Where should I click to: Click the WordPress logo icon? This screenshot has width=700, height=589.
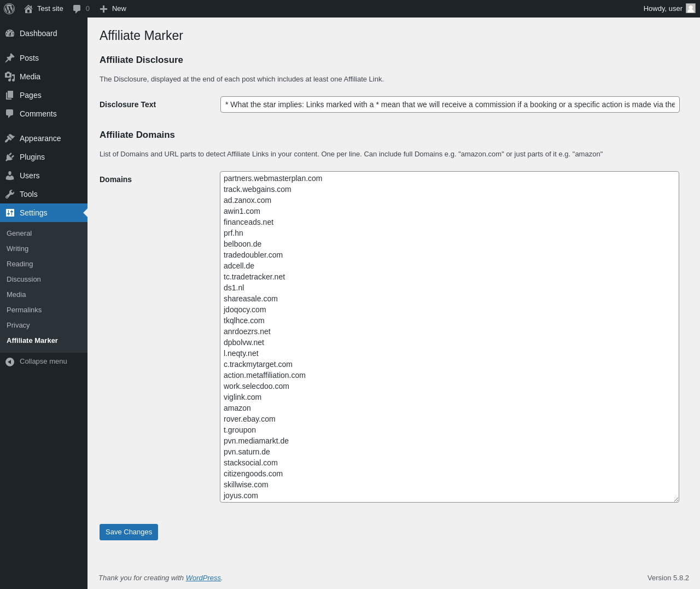click(9, 9)
